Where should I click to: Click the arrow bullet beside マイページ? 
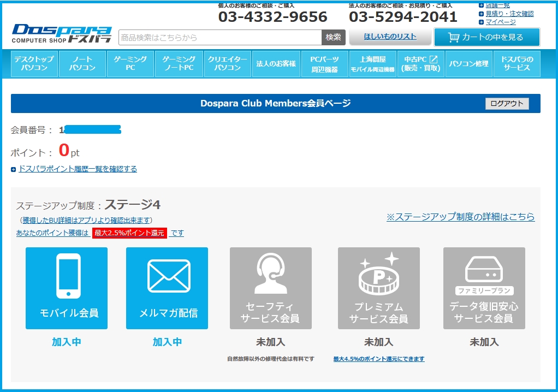[481, 22]
